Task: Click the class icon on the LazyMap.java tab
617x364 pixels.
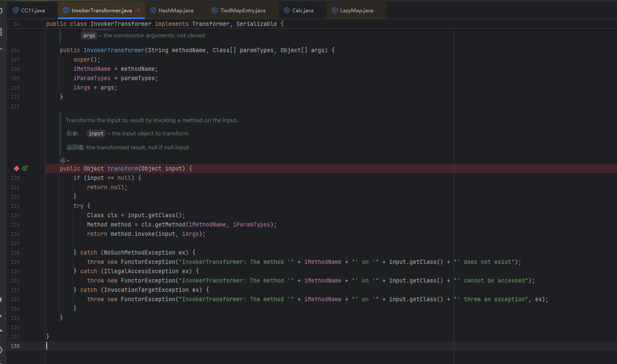Action: click(335, 10)
